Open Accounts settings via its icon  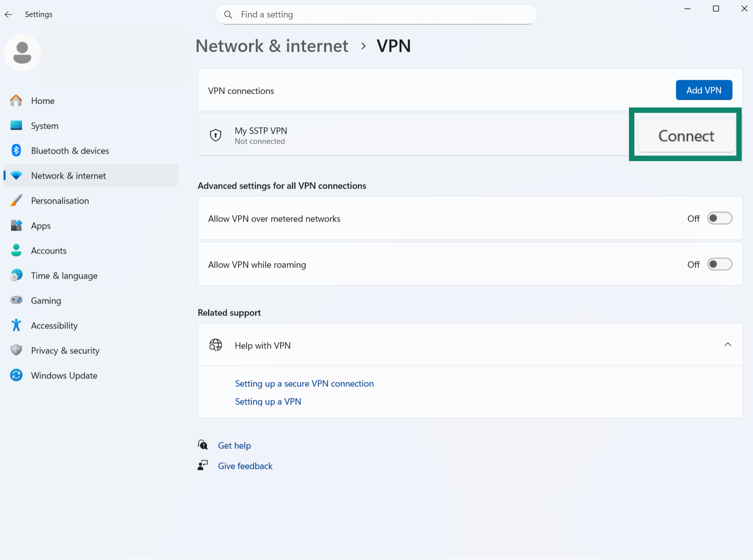click(17, 250)
